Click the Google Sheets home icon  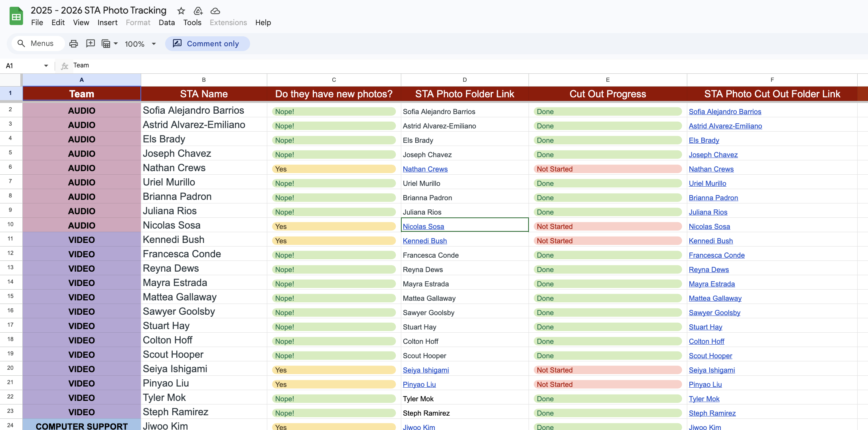point(16,16)
